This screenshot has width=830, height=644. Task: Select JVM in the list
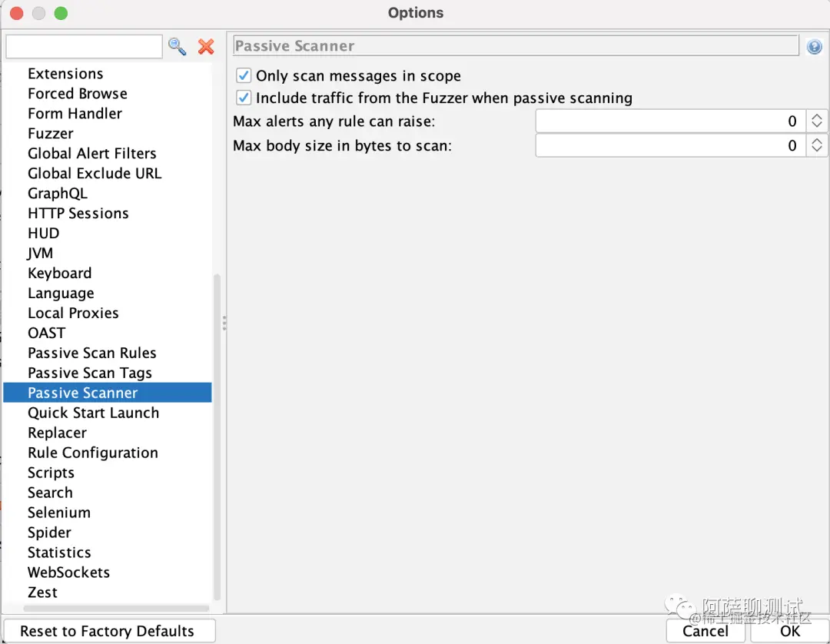[40, 253]
